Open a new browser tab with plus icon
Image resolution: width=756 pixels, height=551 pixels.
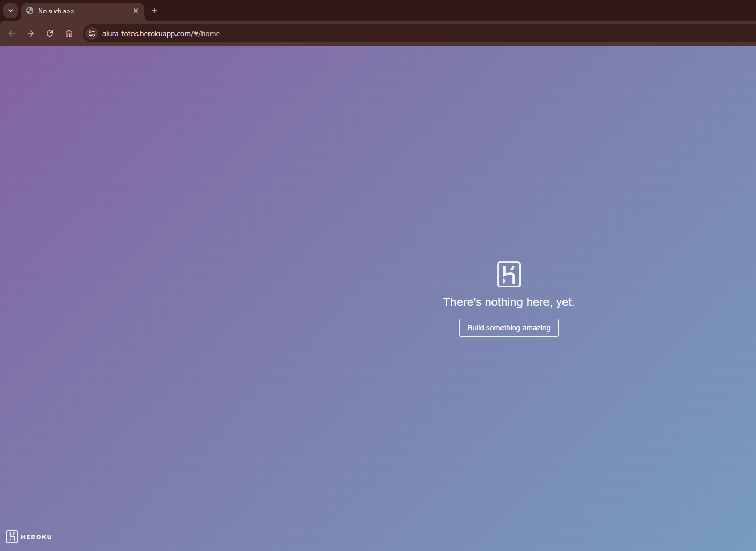155,11
